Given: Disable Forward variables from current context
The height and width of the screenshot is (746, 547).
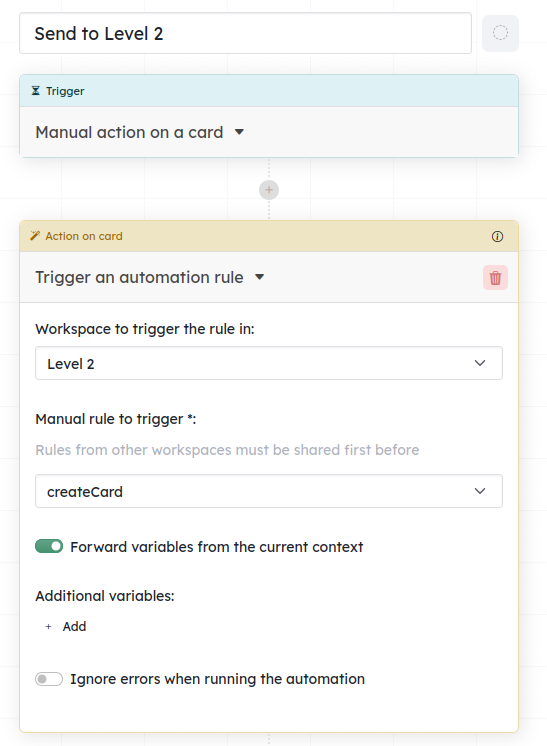Looking at the screenshot, I should (49, 546).
